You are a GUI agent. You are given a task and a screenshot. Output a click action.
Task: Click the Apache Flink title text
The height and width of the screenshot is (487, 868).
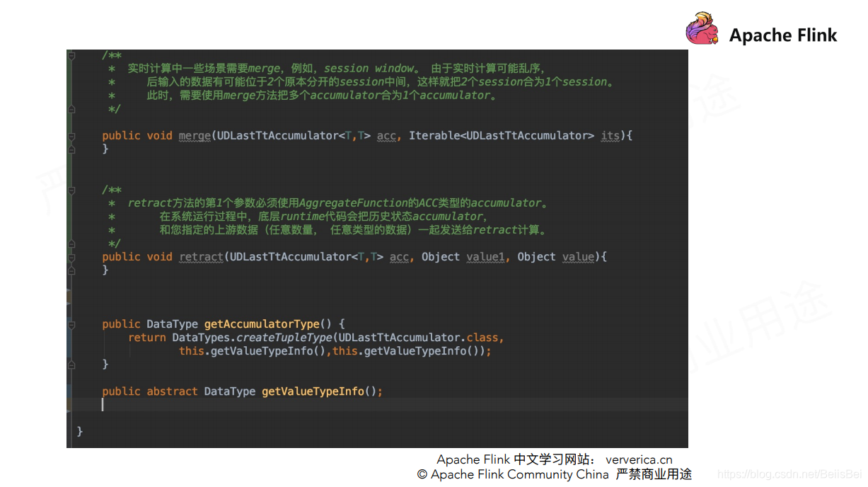tap(783, 35)
